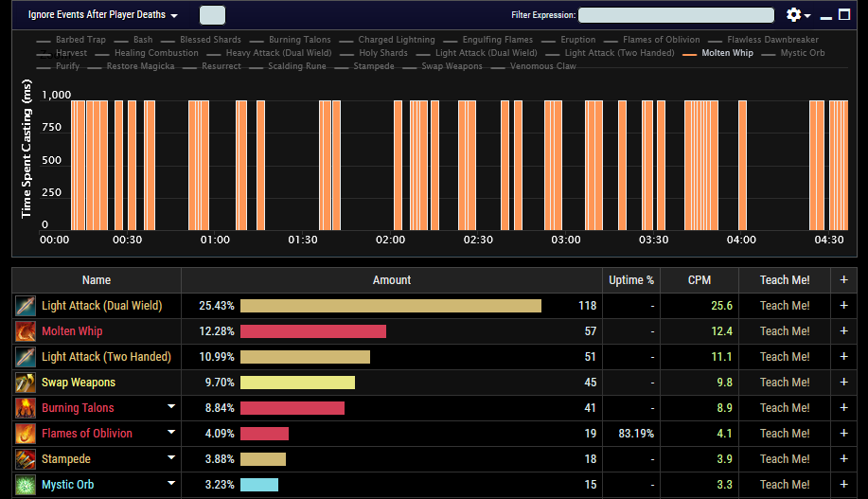Open Molten Whip ability link

click(72, 331)
